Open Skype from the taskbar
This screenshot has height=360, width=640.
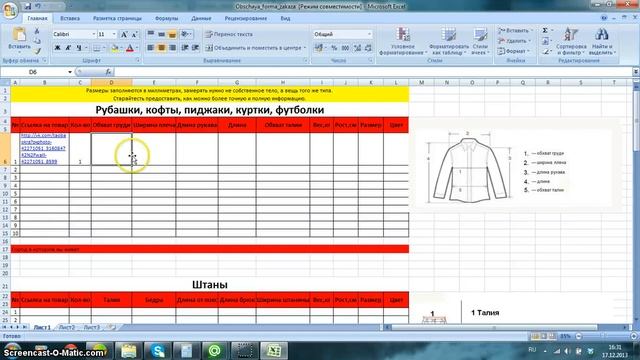coord(158,351)
